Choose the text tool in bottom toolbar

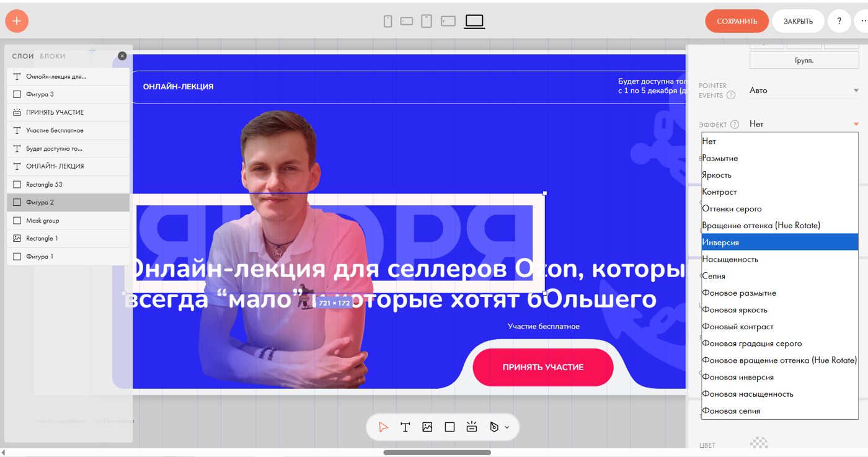[405, 427]
